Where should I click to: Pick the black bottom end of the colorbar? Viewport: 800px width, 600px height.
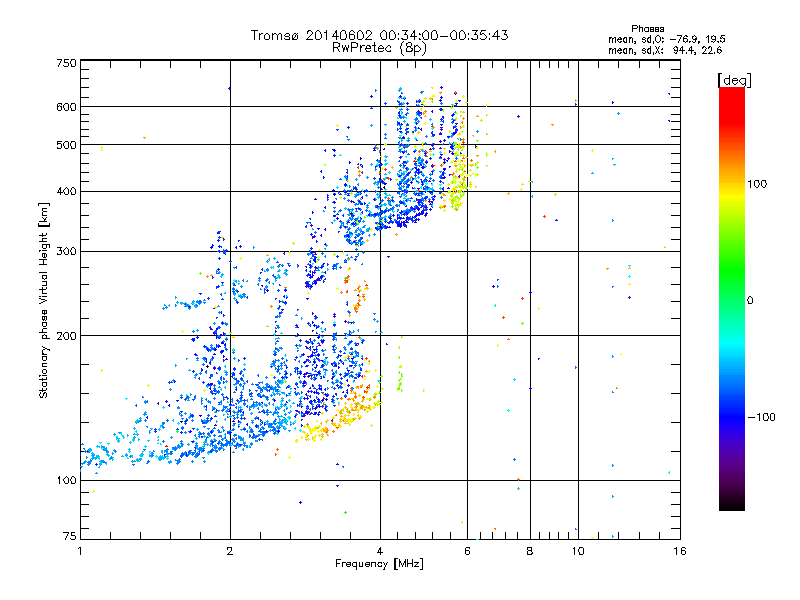732,505
